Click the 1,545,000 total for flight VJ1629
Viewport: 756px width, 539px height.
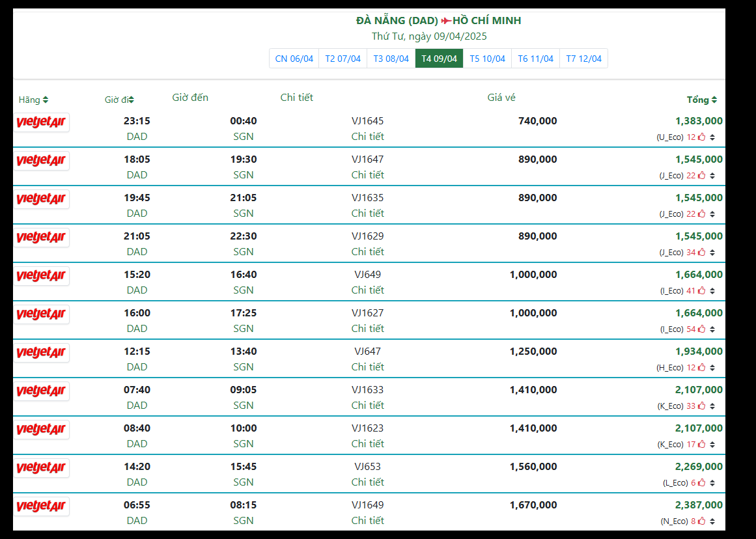[699, 236]
